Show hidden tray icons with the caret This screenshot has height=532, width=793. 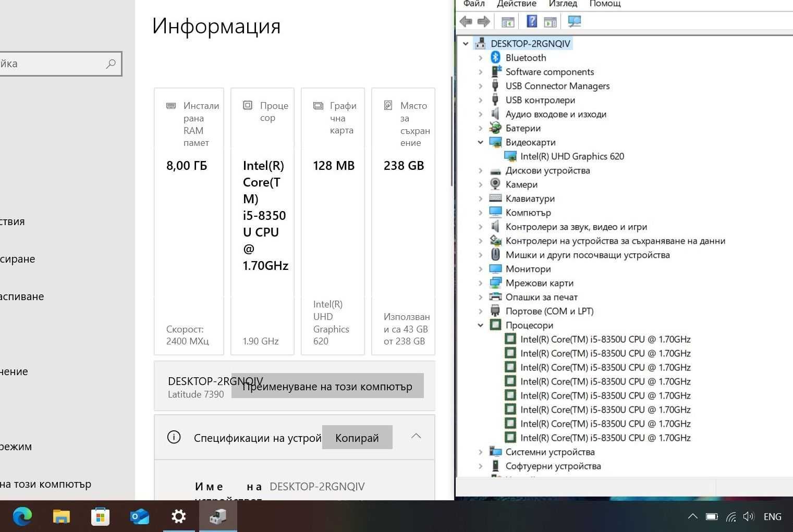click(692, 516)
